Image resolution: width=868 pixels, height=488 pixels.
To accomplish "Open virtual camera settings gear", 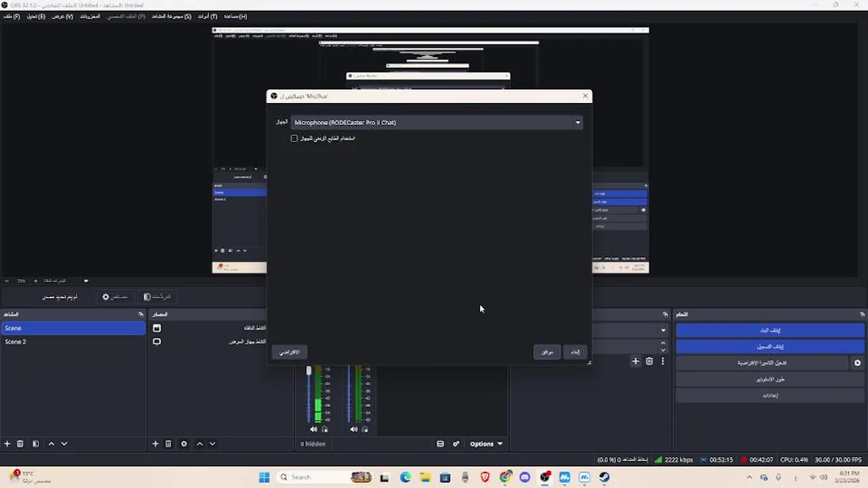I will coord(857,363).
